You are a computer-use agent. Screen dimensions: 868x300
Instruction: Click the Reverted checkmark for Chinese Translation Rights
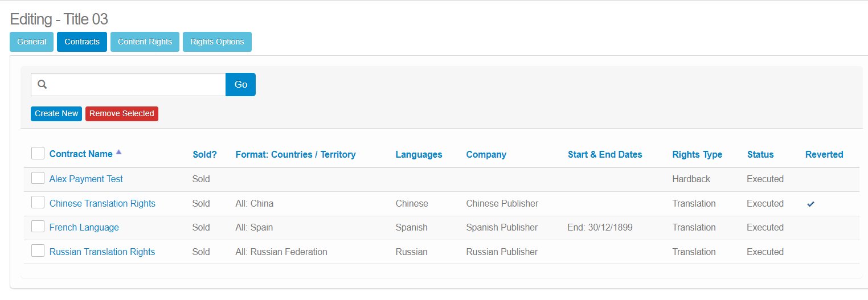(x=810, y=204)
